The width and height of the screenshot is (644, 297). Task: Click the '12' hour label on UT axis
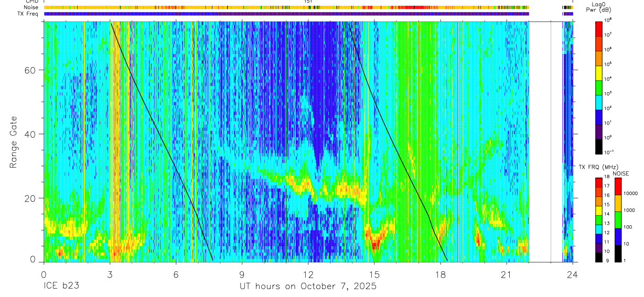[308, 274]
